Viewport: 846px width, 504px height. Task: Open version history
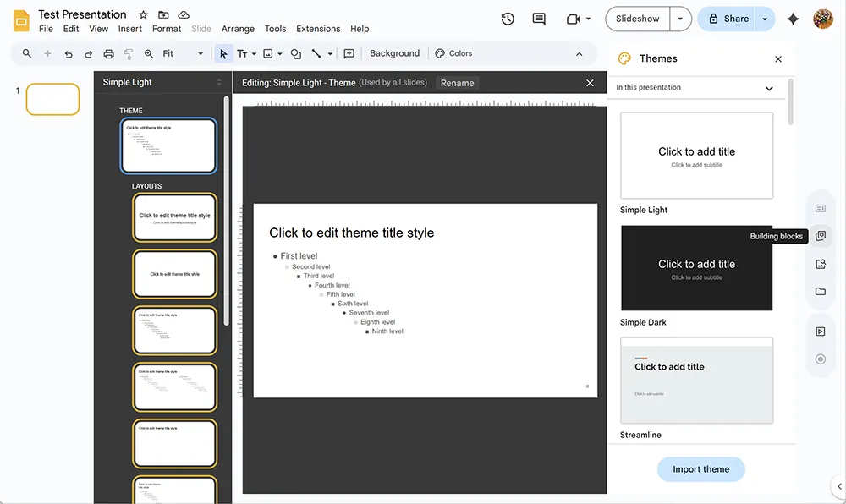[x=507, y=18]
